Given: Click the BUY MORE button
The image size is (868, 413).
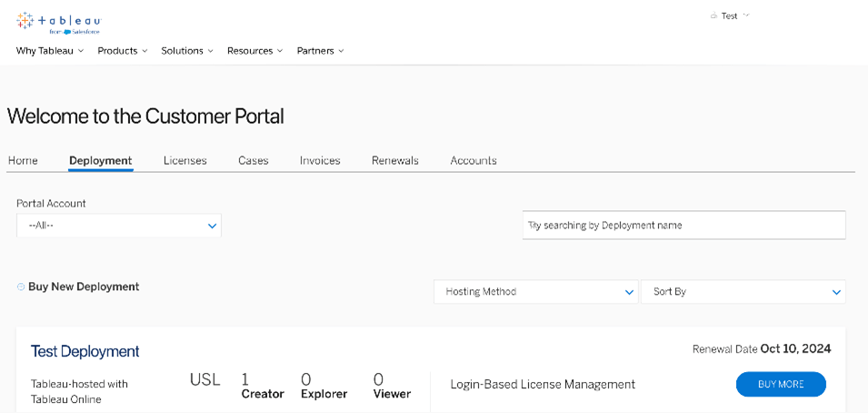Looking at the screenshot, I should click(781, 385).
